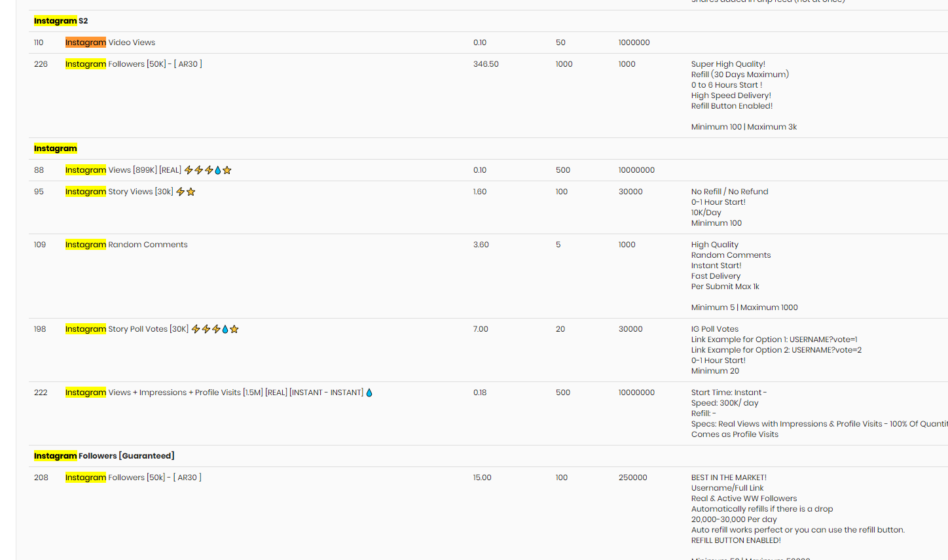Click the droplet emoji in Views + Impressions row
The image size is (948, 560).
(369, 393)
